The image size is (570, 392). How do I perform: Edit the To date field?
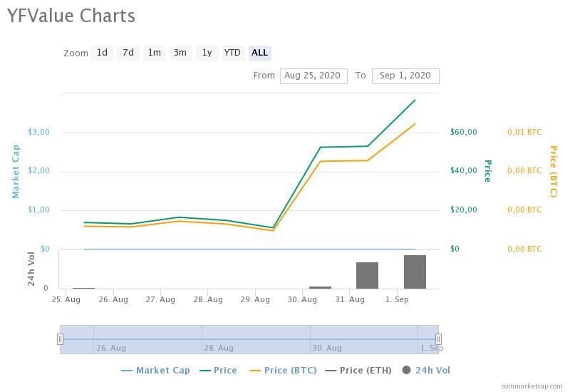click(405, 76)
